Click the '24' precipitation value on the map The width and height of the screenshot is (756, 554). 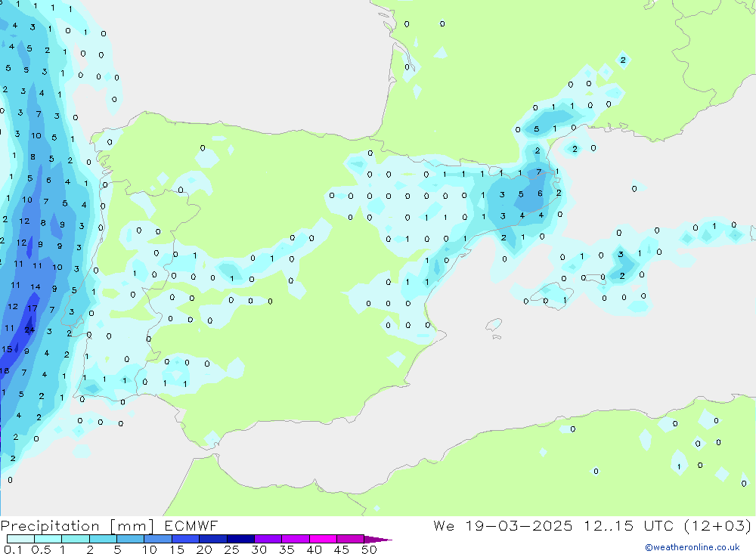(x=30, y=330)
